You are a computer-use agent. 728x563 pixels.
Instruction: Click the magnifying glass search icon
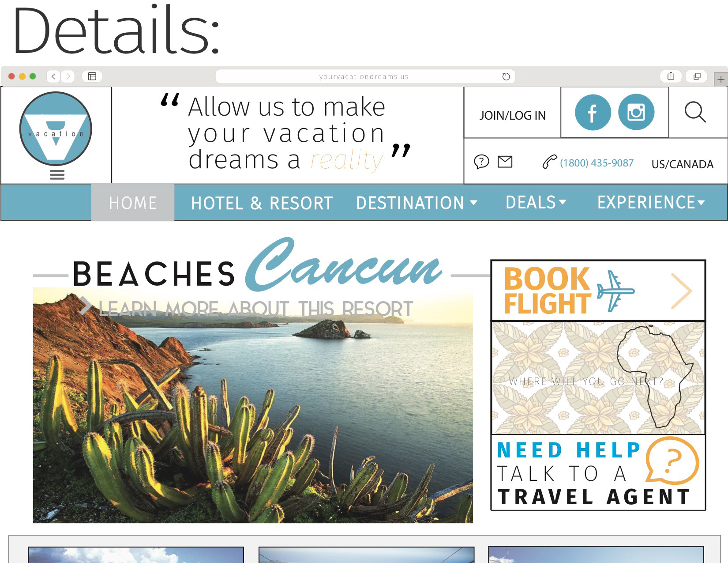click(x=695, y=112)
